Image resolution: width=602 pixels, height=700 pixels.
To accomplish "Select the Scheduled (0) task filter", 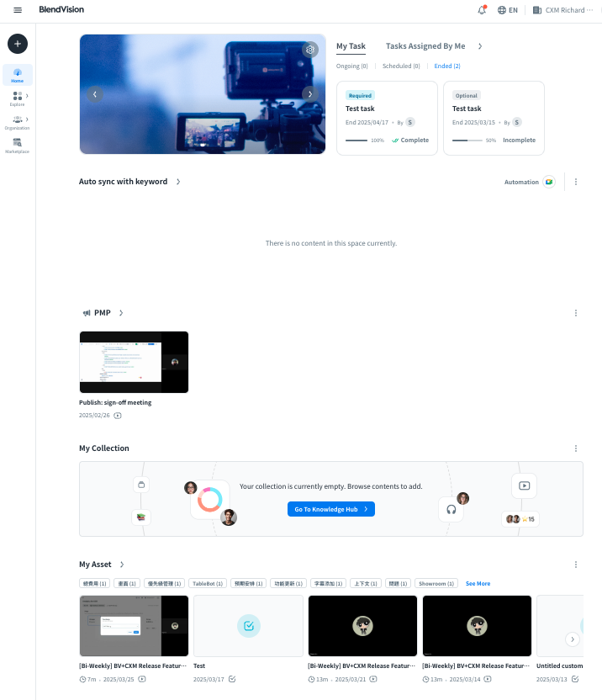I will 401,66.
